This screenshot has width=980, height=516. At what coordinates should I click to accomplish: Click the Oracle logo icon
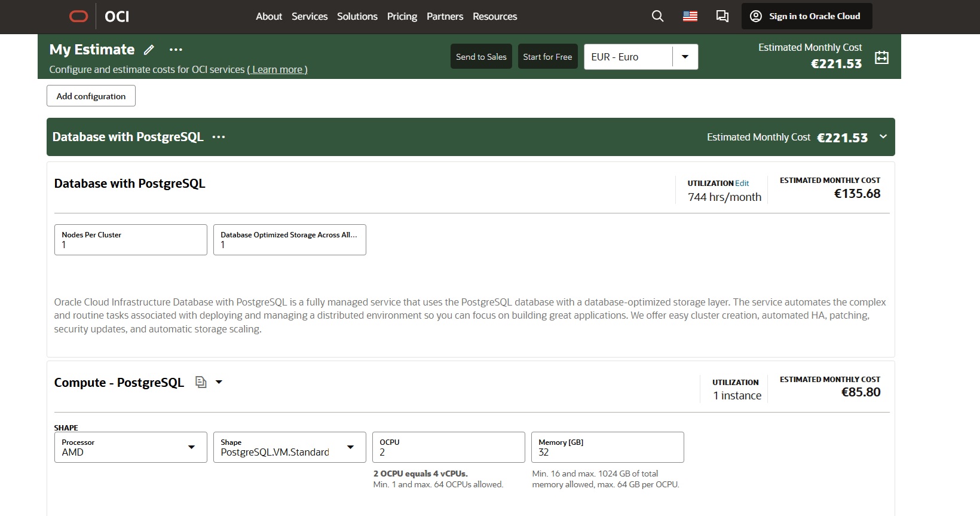pos(78,16)
